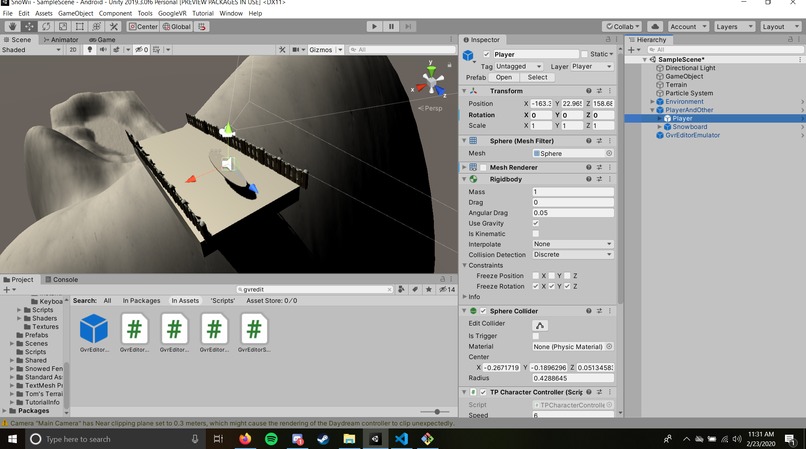Click the favorites star icon
The height and width of the screenshot is (449, 806).
pos(429,290)
